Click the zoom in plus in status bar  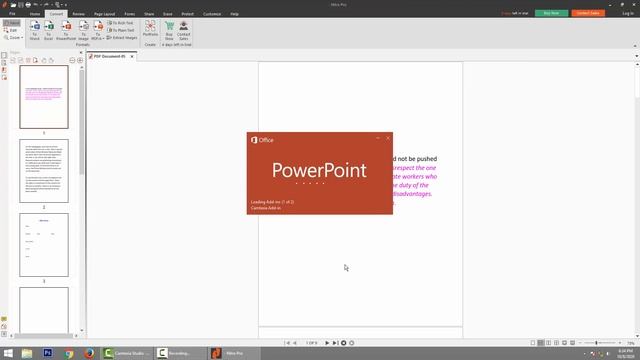pos(620,343)
